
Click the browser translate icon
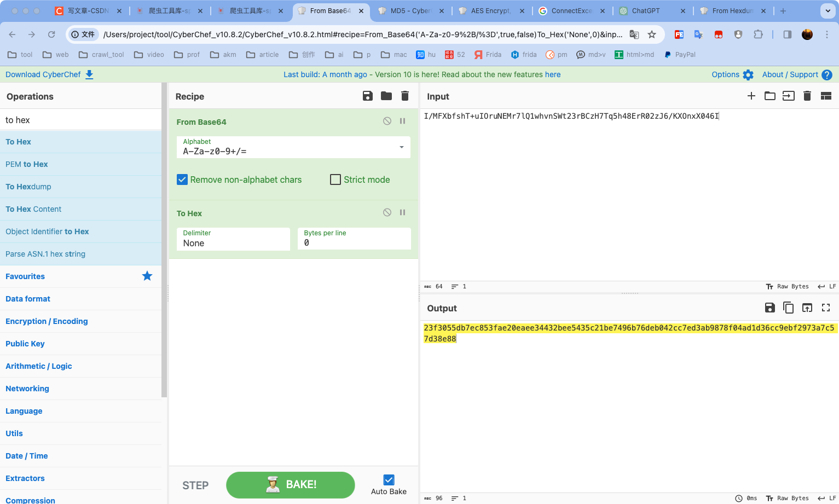click(634, 34)
